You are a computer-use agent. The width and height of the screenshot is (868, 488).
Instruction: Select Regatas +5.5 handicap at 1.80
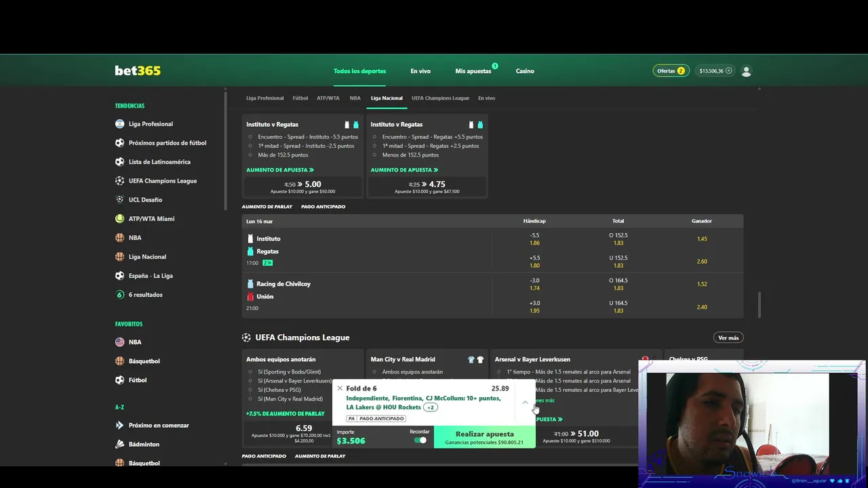coord(534,262)
